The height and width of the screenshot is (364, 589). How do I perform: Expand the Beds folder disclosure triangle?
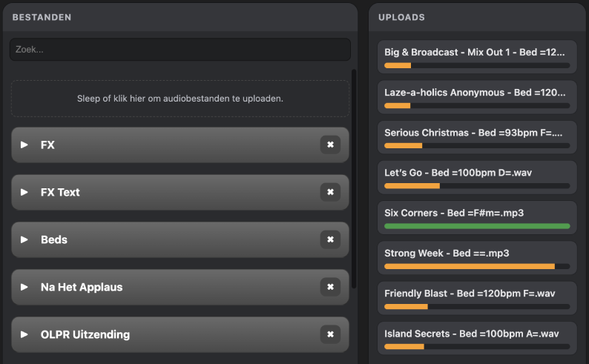pos(24,239)
